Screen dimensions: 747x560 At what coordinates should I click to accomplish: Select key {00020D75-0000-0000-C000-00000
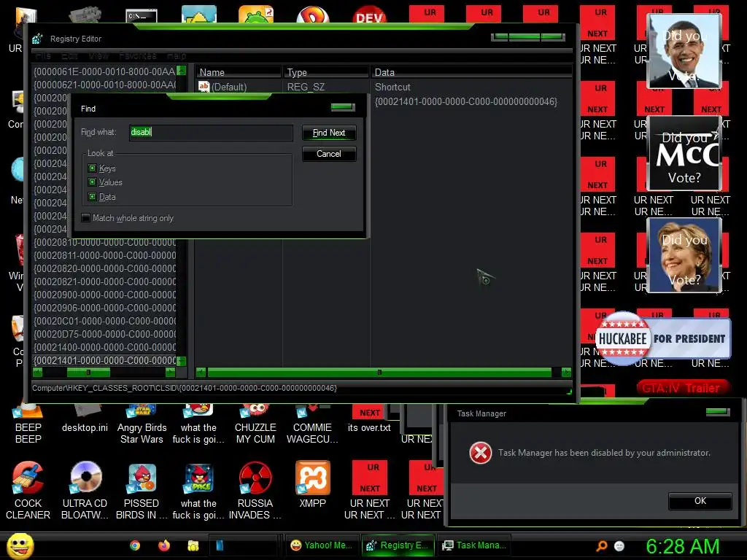[x=104, y=334]
